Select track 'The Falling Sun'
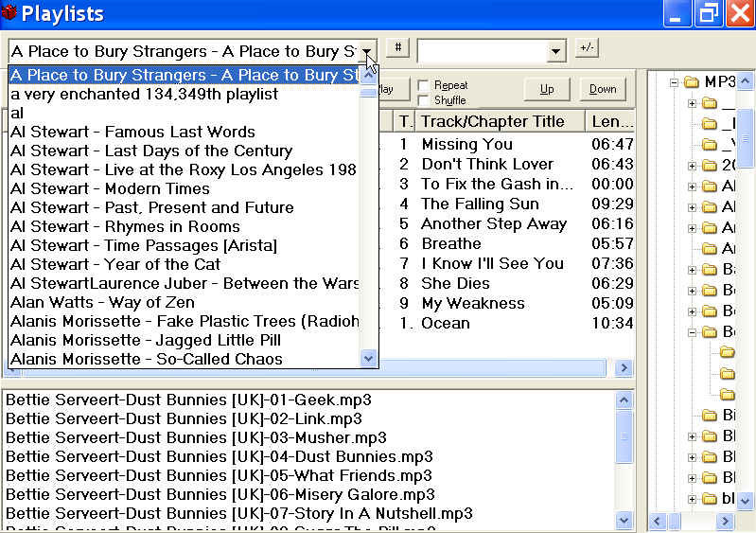This screenshot has width=756, height=533. pos(480,204)
